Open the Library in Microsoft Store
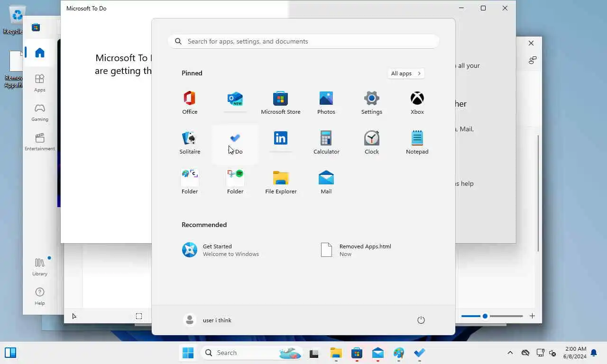 [40, 266]
